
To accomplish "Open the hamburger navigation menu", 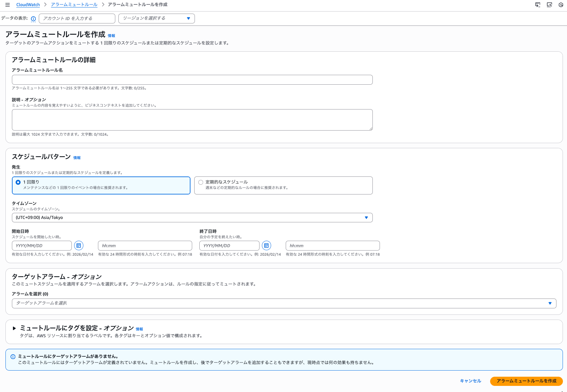I will [7, 5].
